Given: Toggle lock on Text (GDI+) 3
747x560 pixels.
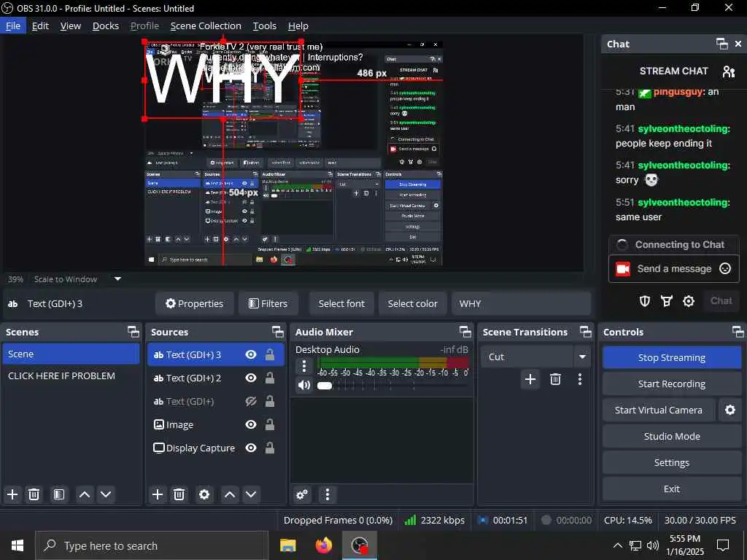Looking at the screenshot, I should (x=270, y=355).
